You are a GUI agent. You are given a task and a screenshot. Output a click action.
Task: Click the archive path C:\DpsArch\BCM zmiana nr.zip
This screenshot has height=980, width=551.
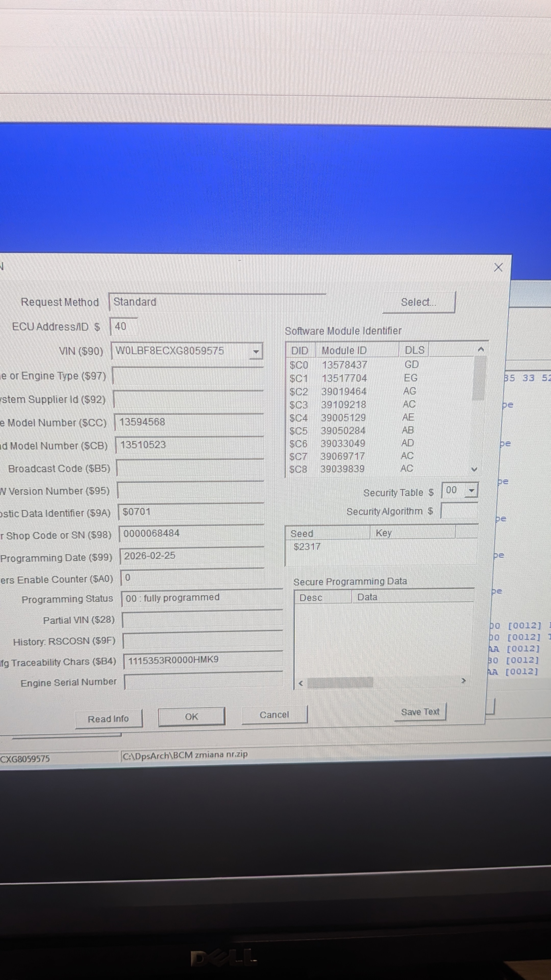click(185, 755)
